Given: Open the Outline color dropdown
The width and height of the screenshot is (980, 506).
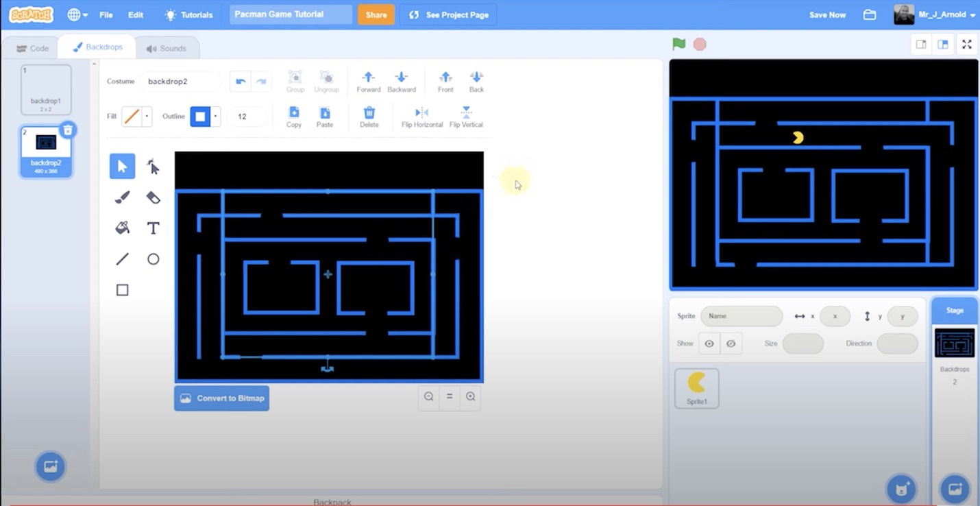Looking at the screenshot, I should click(x=215, y=117).
